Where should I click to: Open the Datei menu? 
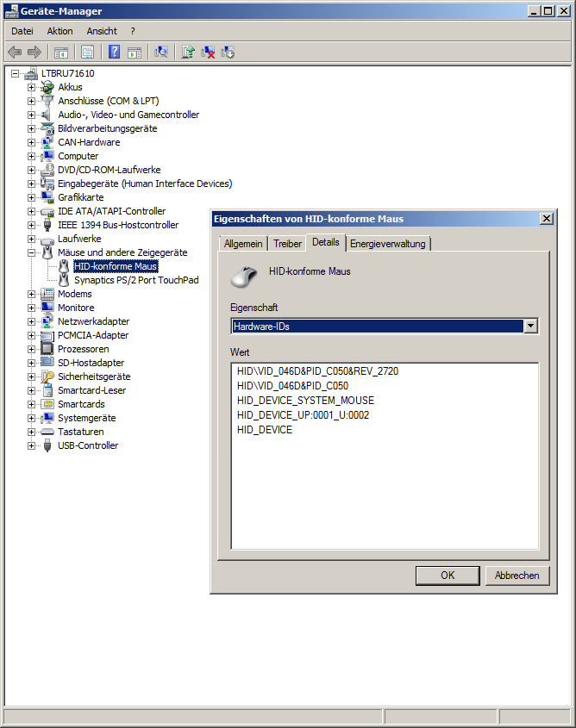point(22,31)
